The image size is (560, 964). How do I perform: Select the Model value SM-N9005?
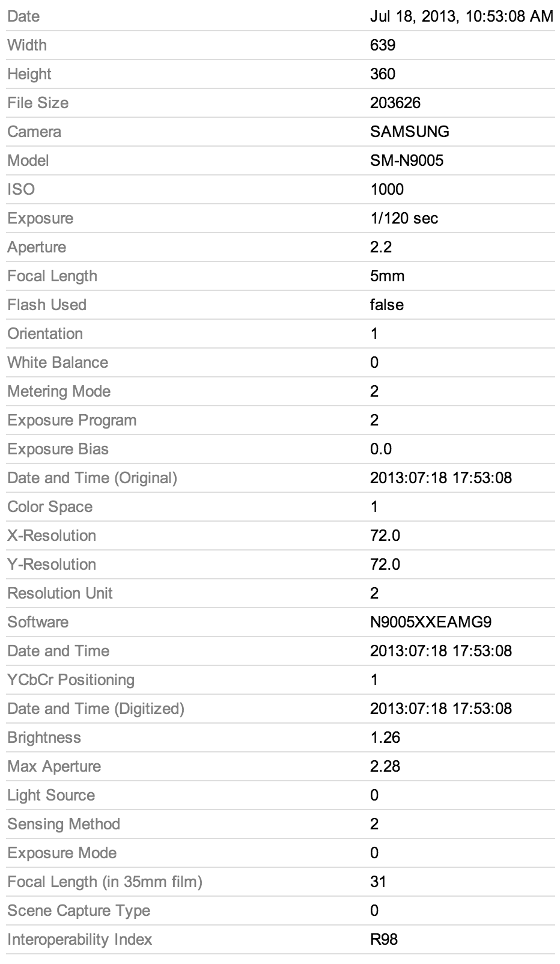click(407, 160)
